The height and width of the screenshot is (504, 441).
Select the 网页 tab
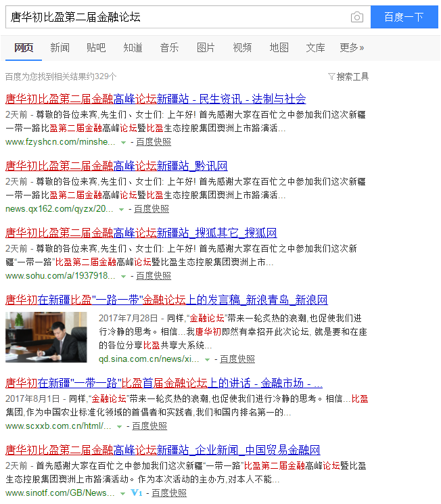point(24,47)
